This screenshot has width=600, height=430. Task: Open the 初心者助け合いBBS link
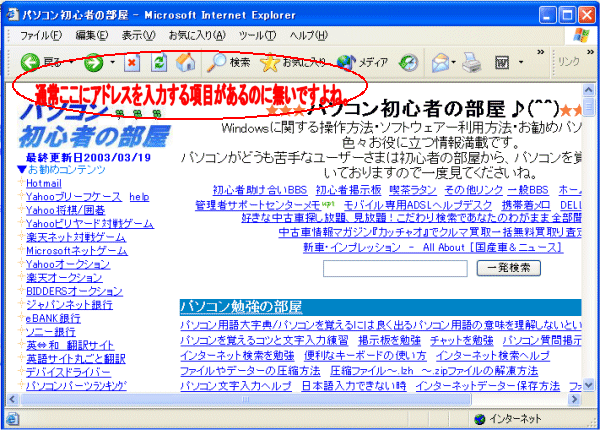(260, 190)
